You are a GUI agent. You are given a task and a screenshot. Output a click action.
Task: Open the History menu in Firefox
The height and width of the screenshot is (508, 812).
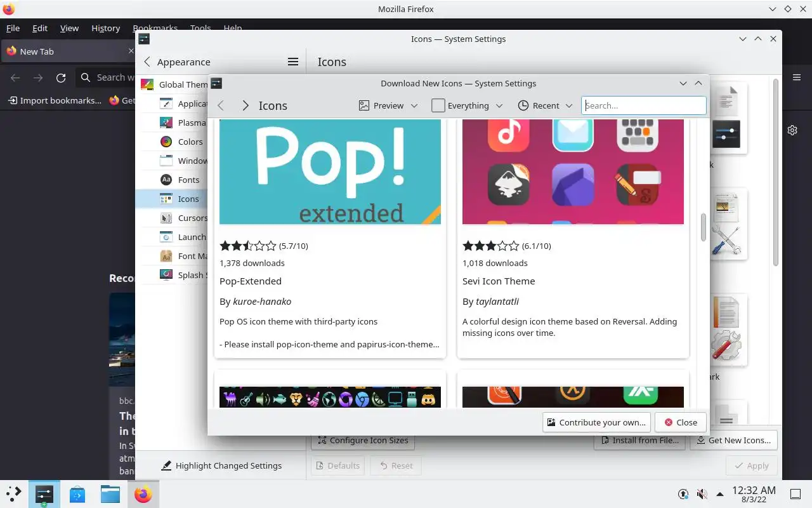[105, 28]
